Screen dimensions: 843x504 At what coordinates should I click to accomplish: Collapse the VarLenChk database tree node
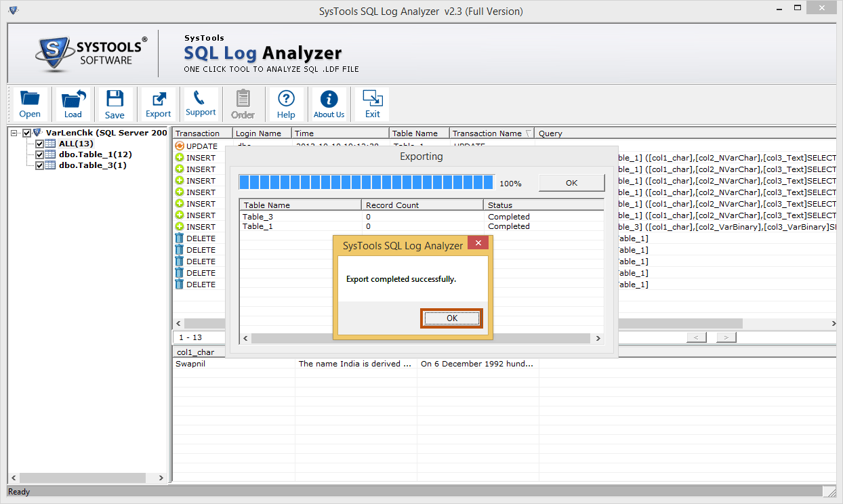coord(15,133)
